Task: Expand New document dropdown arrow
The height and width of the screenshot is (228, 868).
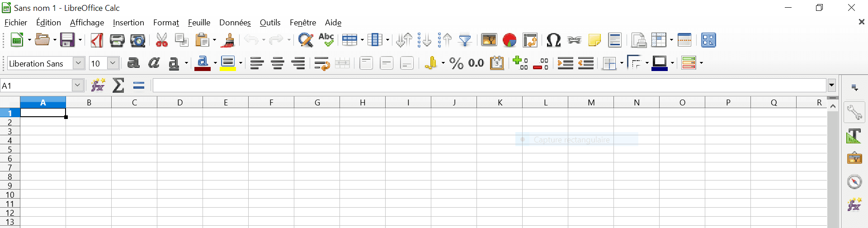Action: tap(29, 40)
